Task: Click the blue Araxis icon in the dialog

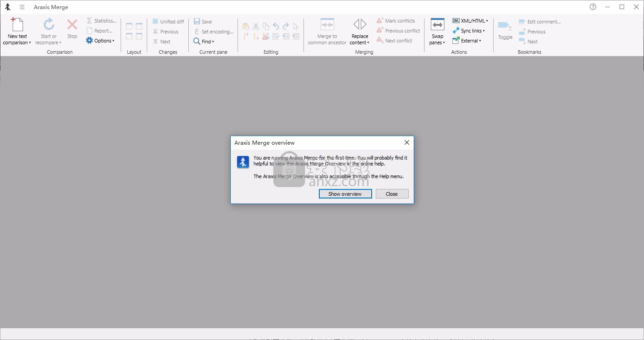Action: (x=243, y=162)
